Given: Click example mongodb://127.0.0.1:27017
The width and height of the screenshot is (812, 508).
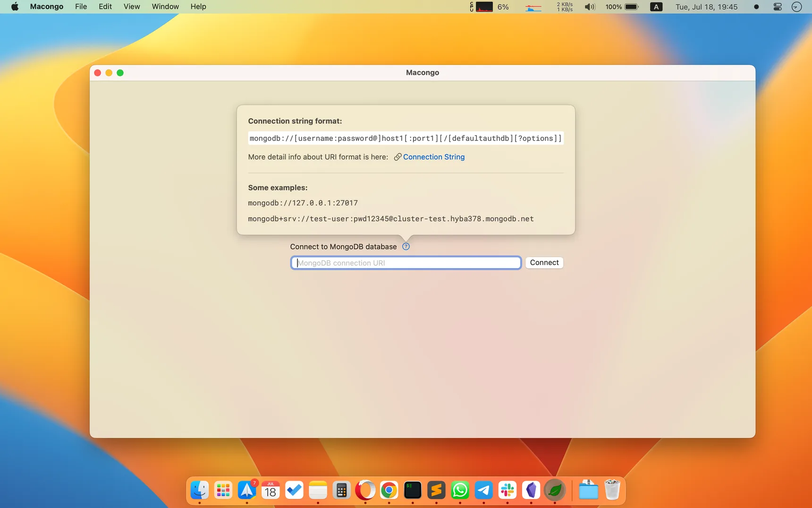Looking at the screenshot, I should pyautogui.click(x=303, y=203).
